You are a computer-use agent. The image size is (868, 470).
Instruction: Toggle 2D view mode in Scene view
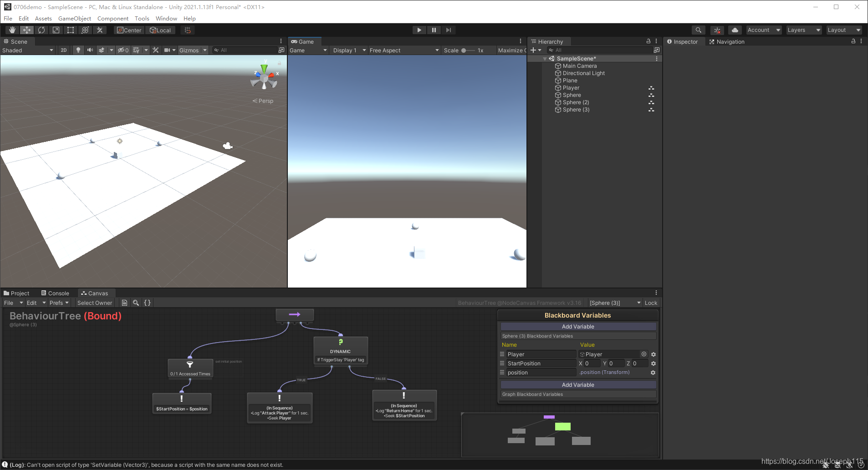pos(63,50)
